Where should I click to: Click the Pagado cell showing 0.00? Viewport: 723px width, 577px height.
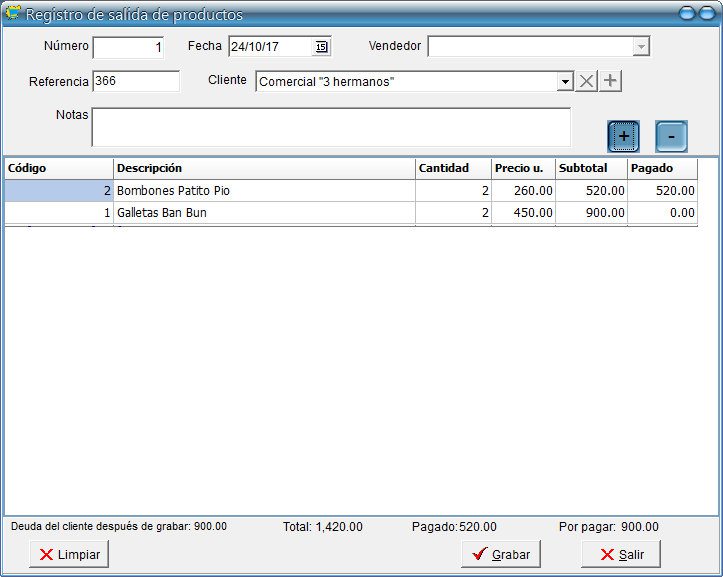click(663, 213)
